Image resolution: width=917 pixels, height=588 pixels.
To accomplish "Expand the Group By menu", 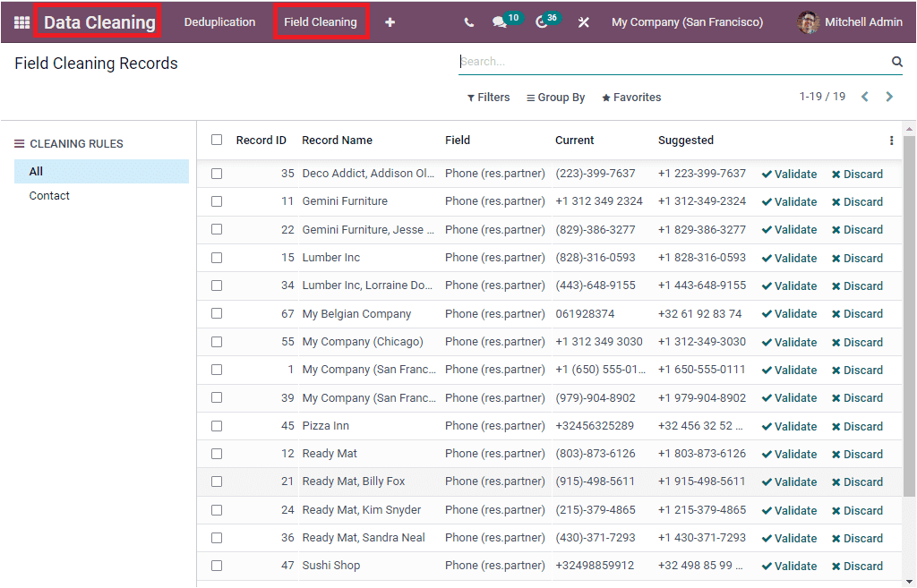I will click(555, 97).
